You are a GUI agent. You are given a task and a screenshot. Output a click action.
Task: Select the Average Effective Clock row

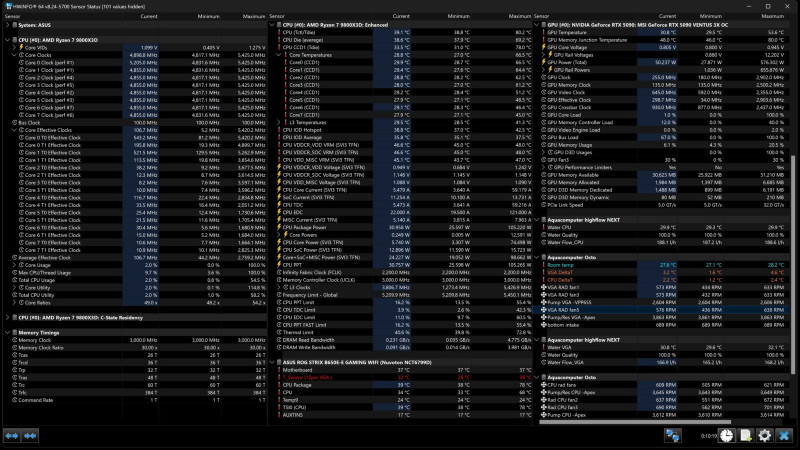pyautogui.click(x=134, y=258)
